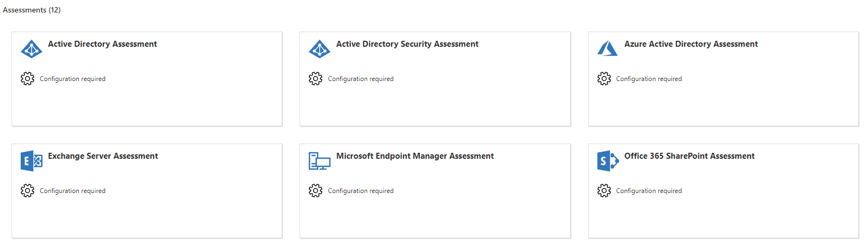This screenshot has width=868, height=249.
Task: Click the Assessments (12) heading
Action: pos(32,10)
